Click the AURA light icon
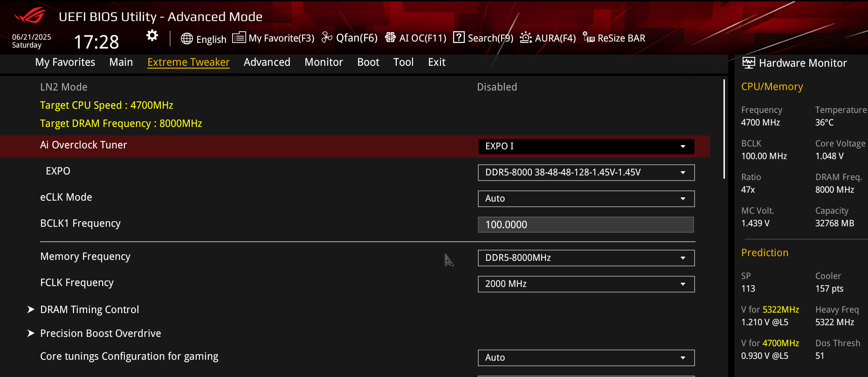 pyautogui.click(x=526, y=37)
